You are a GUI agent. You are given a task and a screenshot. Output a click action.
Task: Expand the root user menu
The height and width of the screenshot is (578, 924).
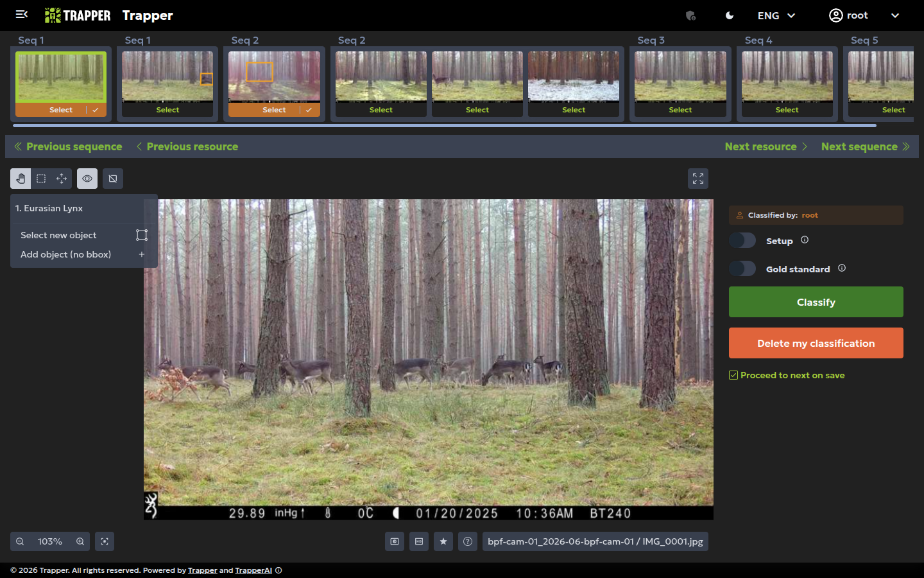click(895, 15)
